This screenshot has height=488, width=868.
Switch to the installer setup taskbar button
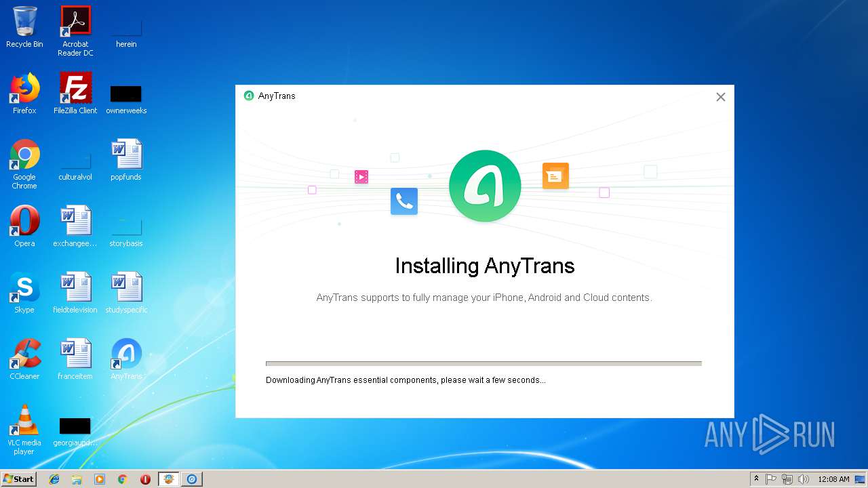pyautogui.click(x=169, y=479)
